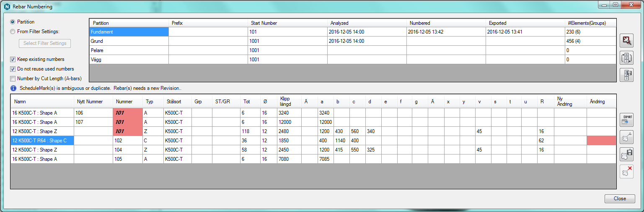644x212 pixels.
Task: Click the info icon beside ScheduleMark message
Action: pyautogui.click(x=13, y=89)
